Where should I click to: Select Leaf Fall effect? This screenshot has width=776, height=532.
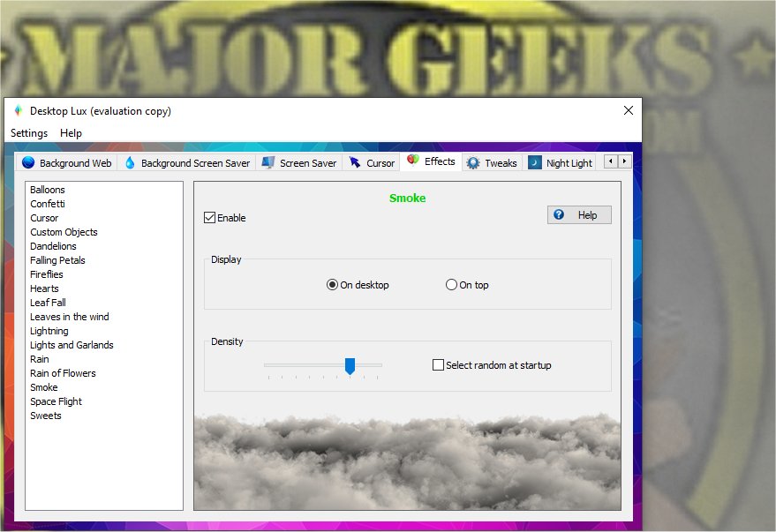48,303
